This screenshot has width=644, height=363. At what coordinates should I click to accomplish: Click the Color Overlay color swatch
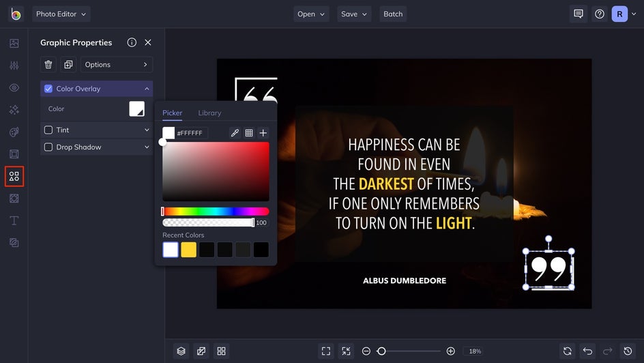(x=136, y=108)
